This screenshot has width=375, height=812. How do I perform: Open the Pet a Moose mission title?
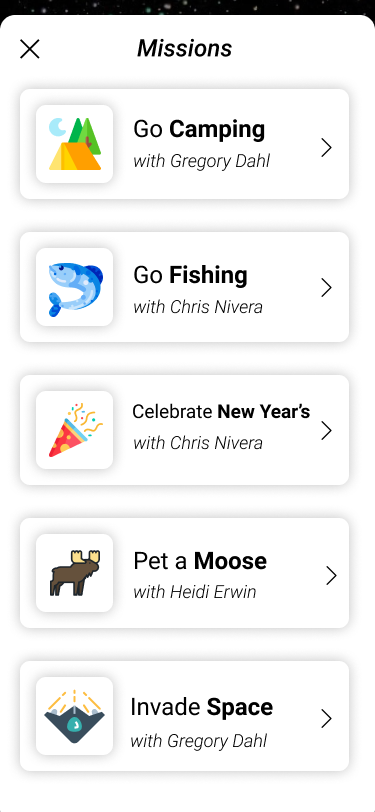(x=200, y=561)
